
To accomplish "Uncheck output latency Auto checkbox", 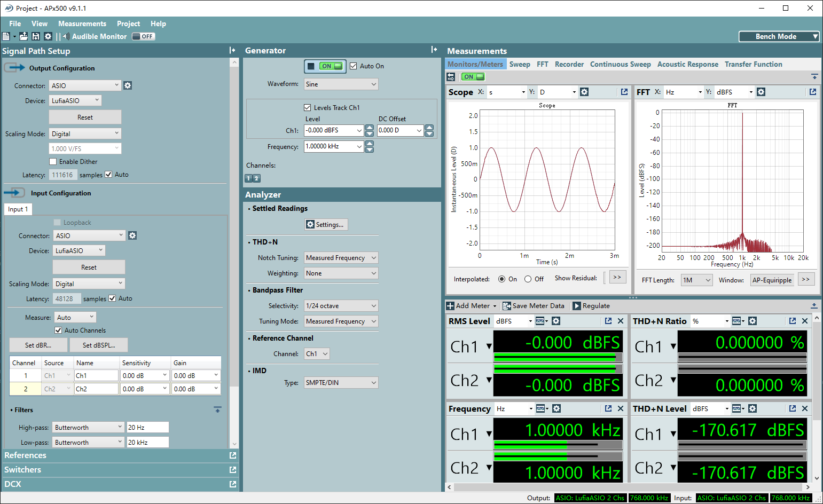I will (x=109, y=175).
